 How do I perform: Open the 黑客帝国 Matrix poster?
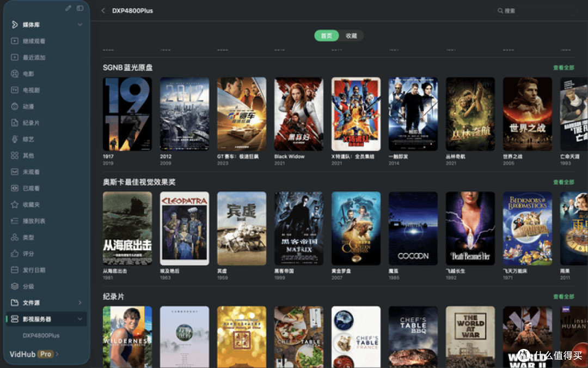[299, 228]
